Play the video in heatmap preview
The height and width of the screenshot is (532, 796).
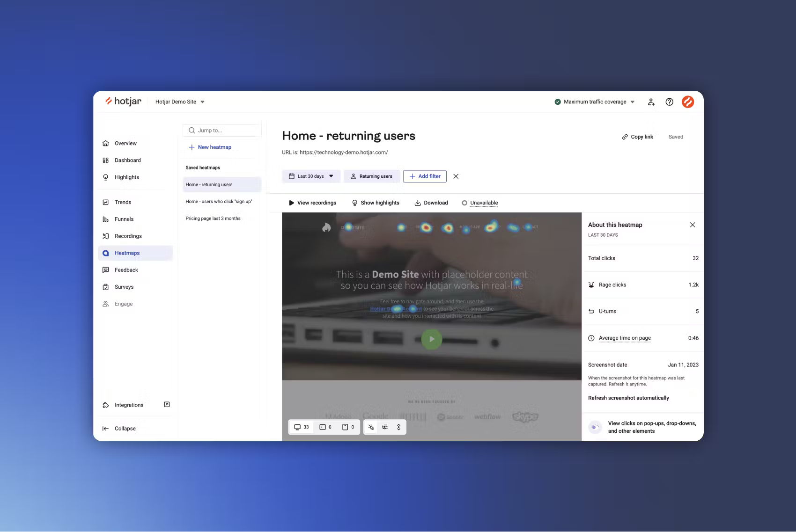point(432,339)
